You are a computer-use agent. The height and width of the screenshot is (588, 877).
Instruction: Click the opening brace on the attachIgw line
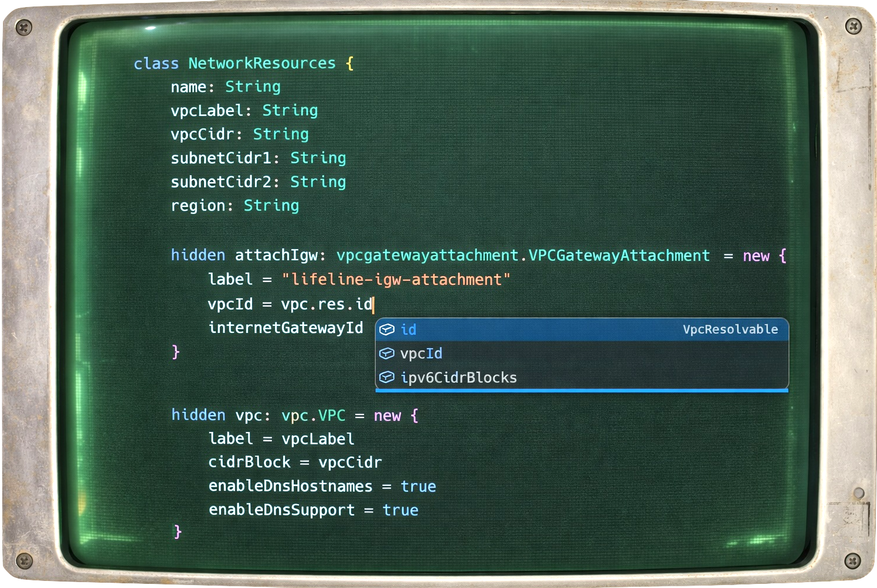point(783,256)
